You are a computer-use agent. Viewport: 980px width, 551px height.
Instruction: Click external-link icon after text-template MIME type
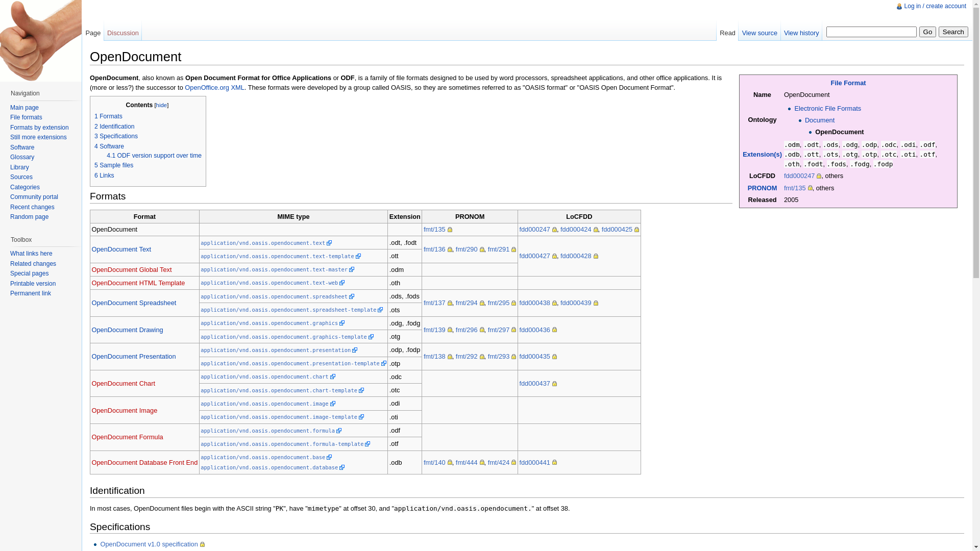pyautogui.click(x=358, y=257)
